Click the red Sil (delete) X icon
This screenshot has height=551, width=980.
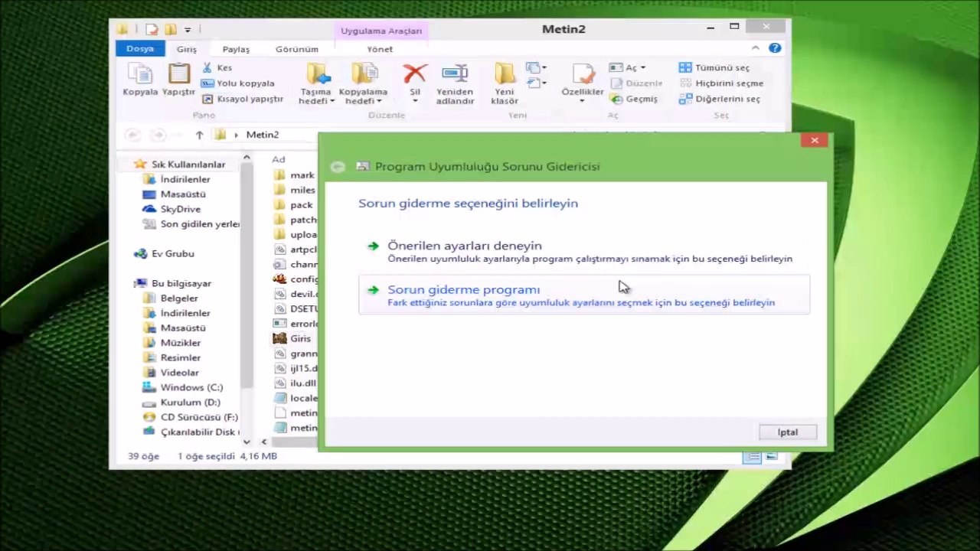point(415,73)
